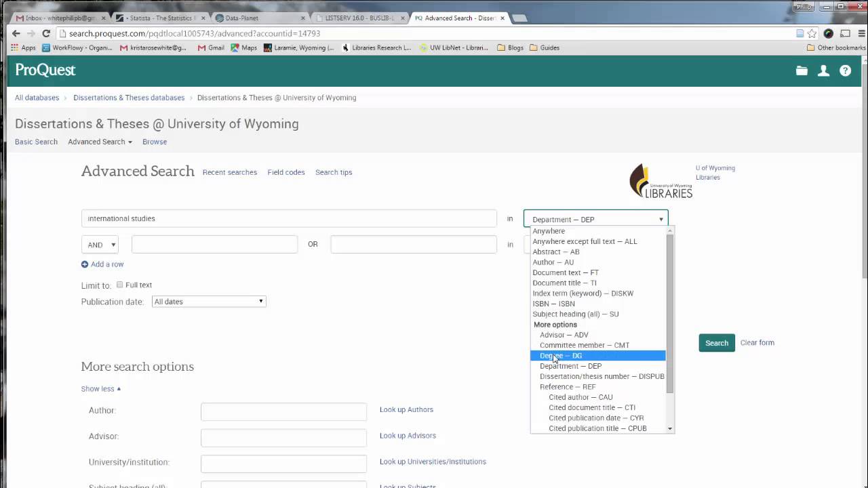The width and height of the screenshot is (868, 488).
Task: Select Author — AU option
Action: point(597,262)
